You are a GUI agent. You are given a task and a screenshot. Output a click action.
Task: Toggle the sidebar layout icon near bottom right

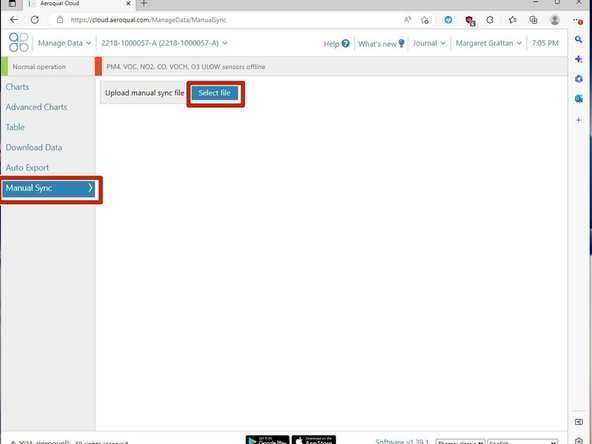578,422
